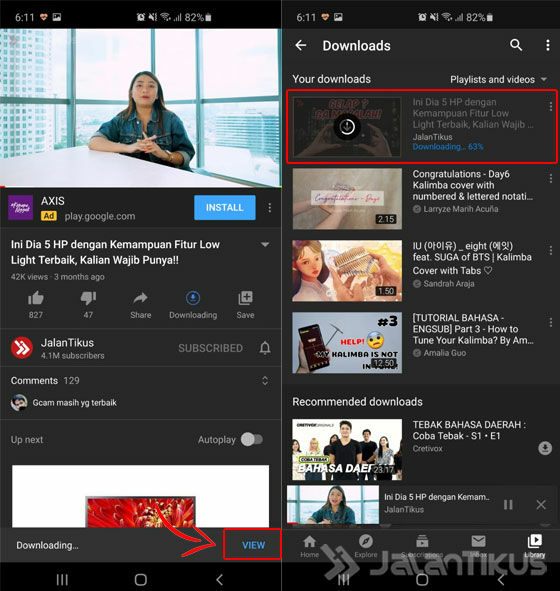Like the video with 827 likes

pyautogui.click(x=36, y=298)
